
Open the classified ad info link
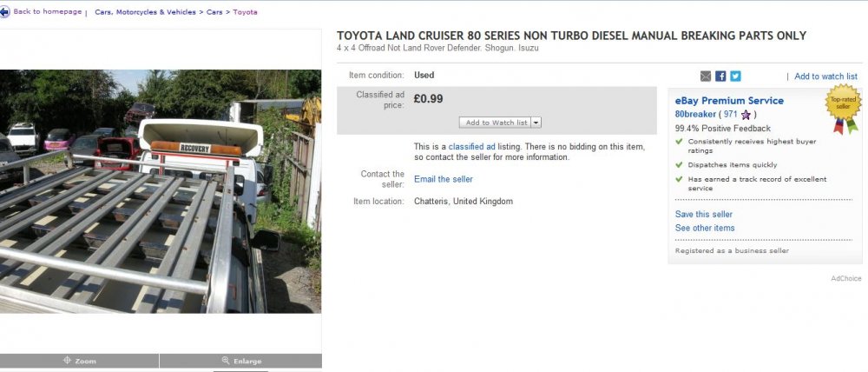click(x=471, y=147)
